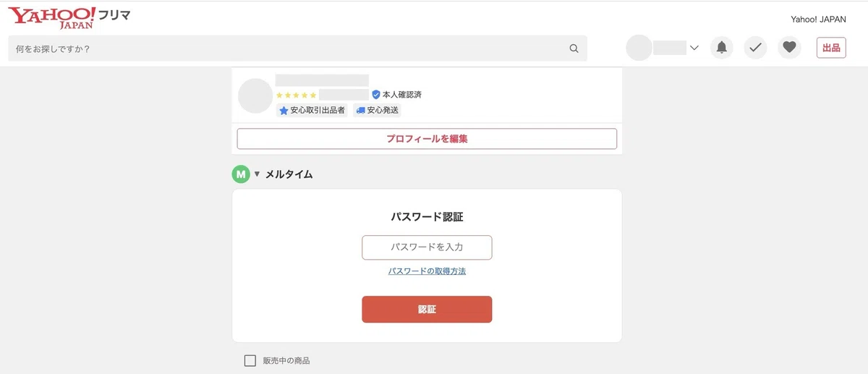Expand the account dropdown chevron
This screenshot has width=868, height=374.
(694, 48)
